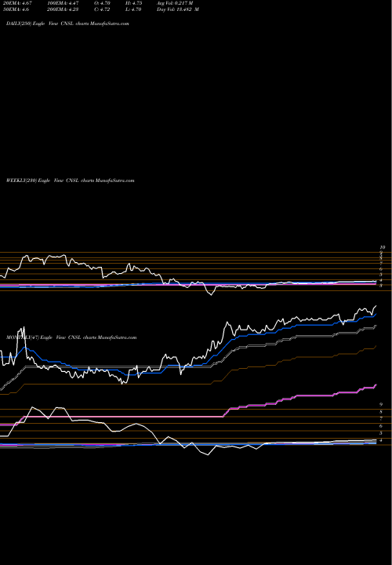The height and width of the screenshot is (565, 392).
Task: Click the open price O: 4.70
Action: (103, 3)
